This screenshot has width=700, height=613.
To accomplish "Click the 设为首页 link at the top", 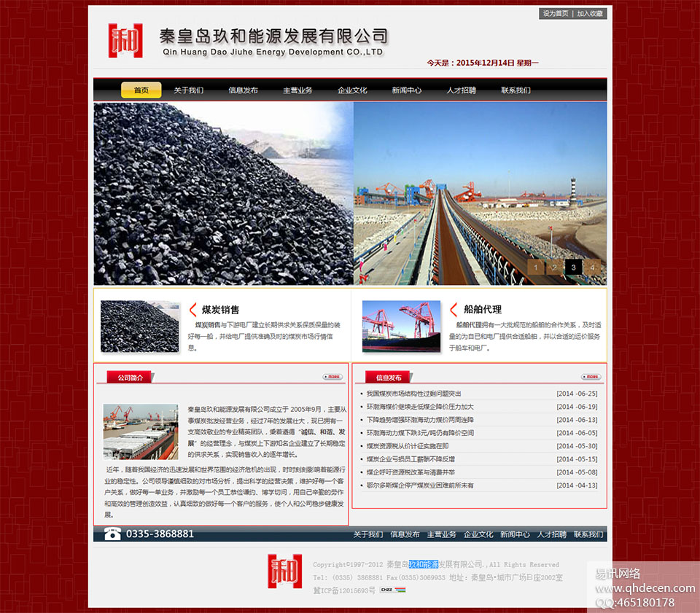I will (x=556, y=14).
